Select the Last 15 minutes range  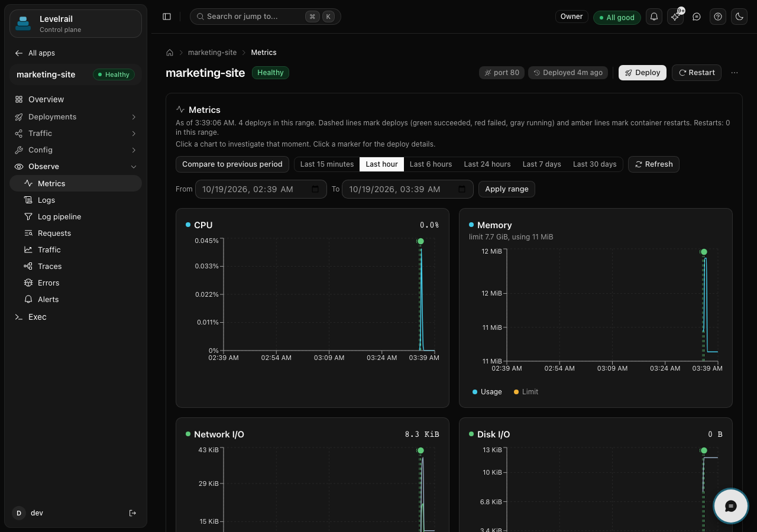(x=327, y=164)
